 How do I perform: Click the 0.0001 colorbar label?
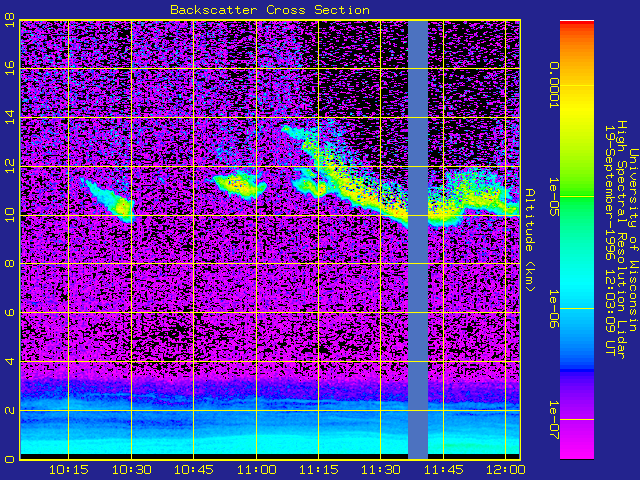click(553, 85)
